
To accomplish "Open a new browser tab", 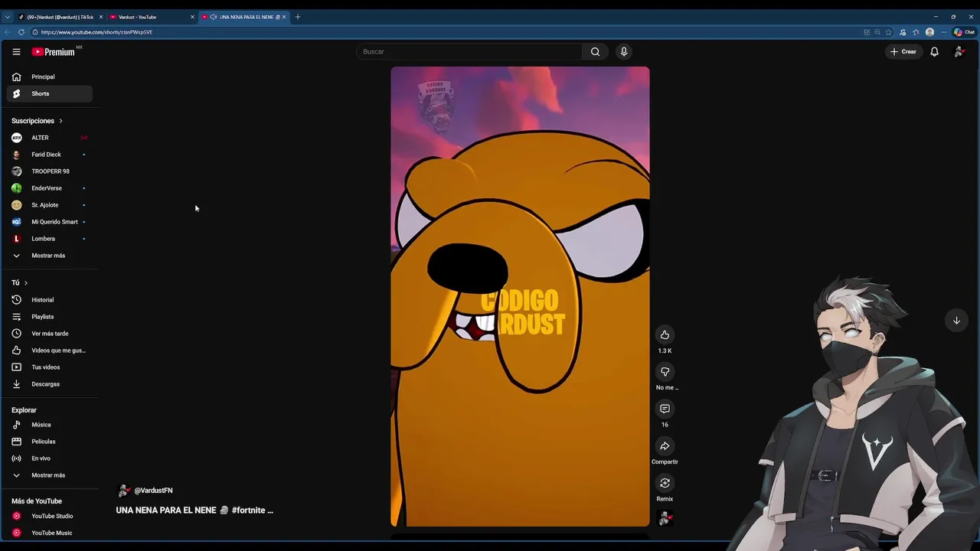I will [298, 17].
